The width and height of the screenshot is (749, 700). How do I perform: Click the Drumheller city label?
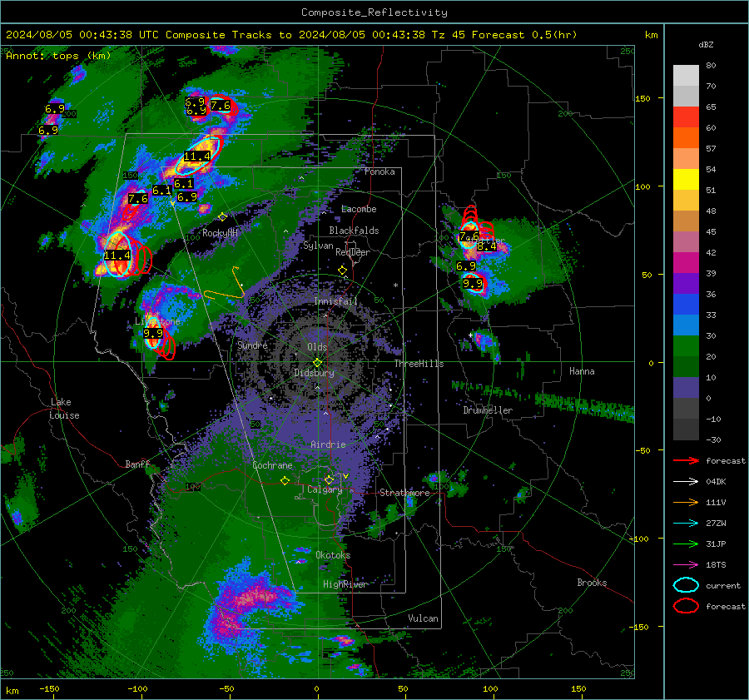pos(488,410)
